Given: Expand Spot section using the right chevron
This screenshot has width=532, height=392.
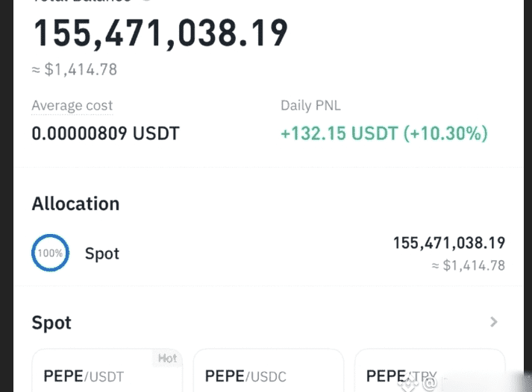Looking at the screenshot, I should (494, 322).
